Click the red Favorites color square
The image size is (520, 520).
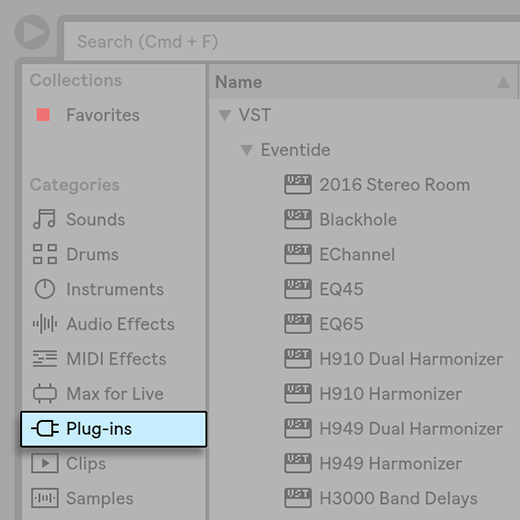click(x=43, y=115)
